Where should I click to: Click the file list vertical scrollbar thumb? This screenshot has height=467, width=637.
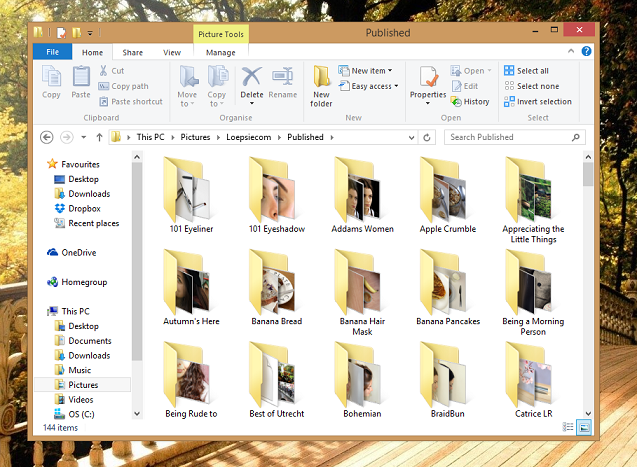pyautogui.click(x=588, y=174)
